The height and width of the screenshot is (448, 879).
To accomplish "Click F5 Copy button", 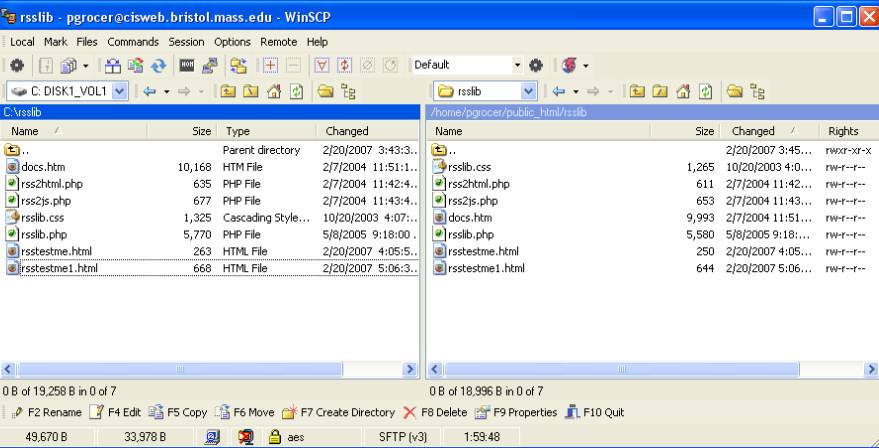I will click(x=178, y=413).
